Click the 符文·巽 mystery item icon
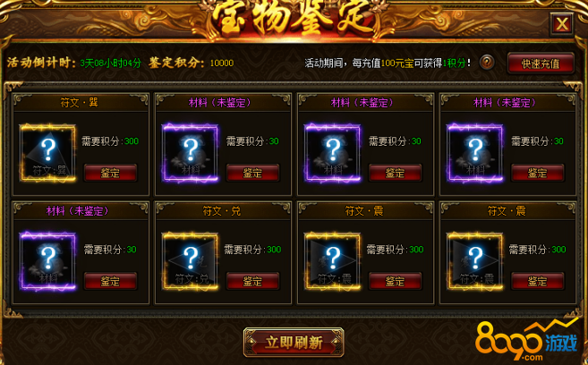This screenshot has width=588, height=365. point(48,153)
